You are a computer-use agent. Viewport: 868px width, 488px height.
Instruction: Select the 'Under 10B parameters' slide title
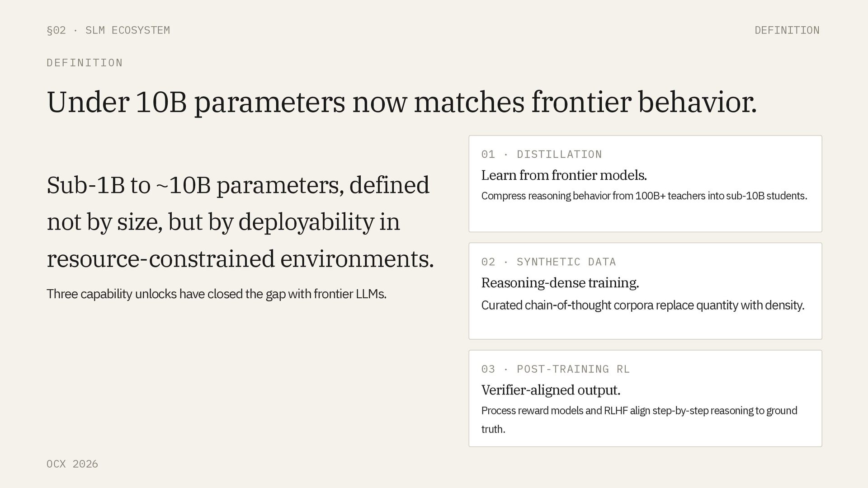click(x=401, y=102)
